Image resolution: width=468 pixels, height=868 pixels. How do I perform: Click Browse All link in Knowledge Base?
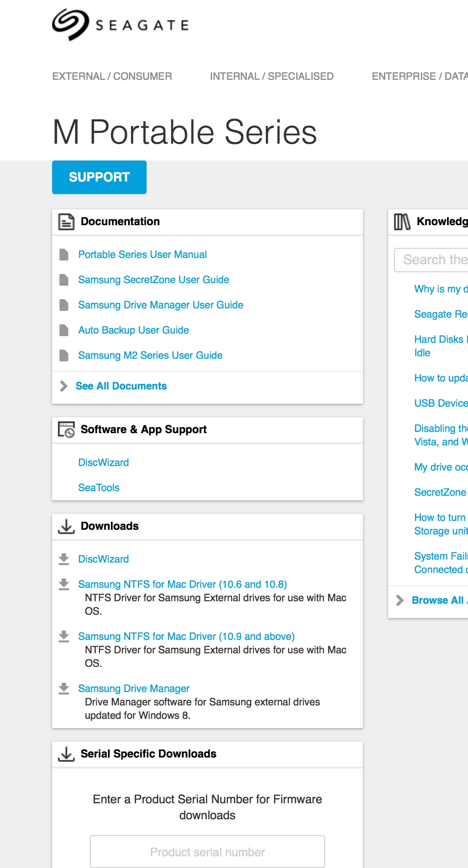click(440, 600)
